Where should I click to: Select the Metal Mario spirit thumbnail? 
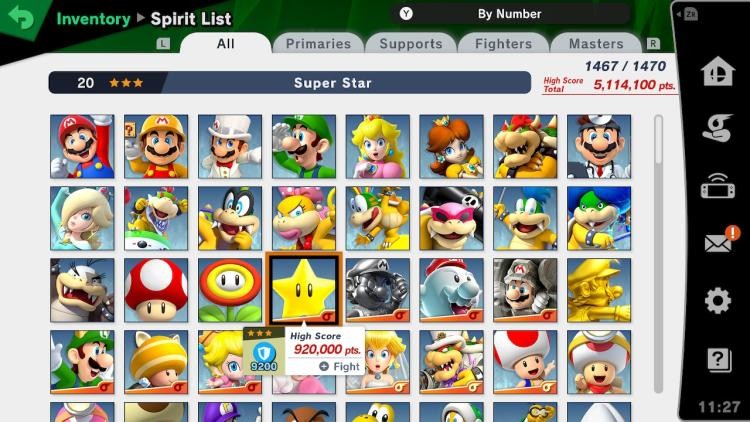[x=377, y=290]
